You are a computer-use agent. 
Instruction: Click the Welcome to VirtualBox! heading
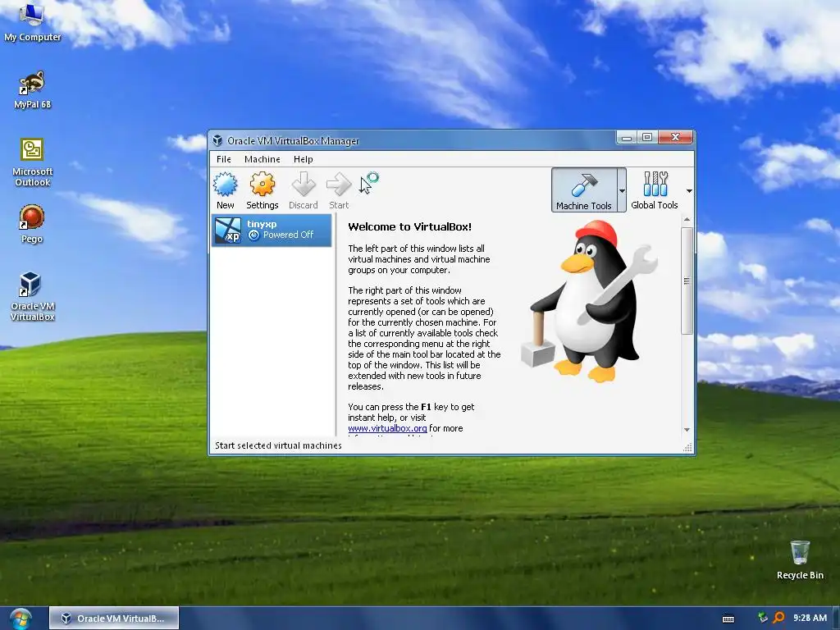coord(410,226)
